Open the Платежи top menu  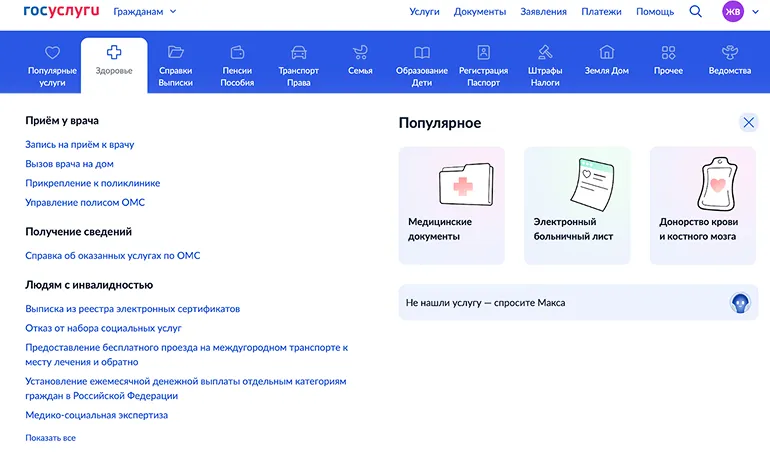coord(602,12)
